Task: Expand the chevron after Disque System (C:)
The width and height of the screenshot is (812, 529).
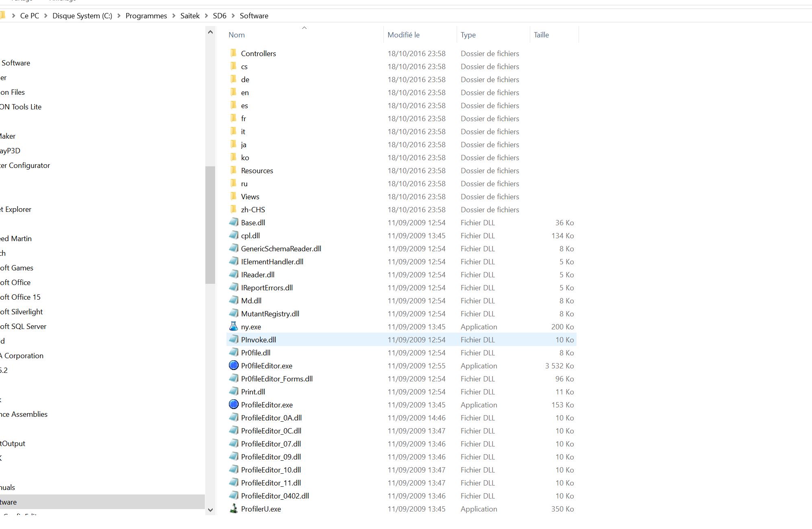Action: coord(119,16)
